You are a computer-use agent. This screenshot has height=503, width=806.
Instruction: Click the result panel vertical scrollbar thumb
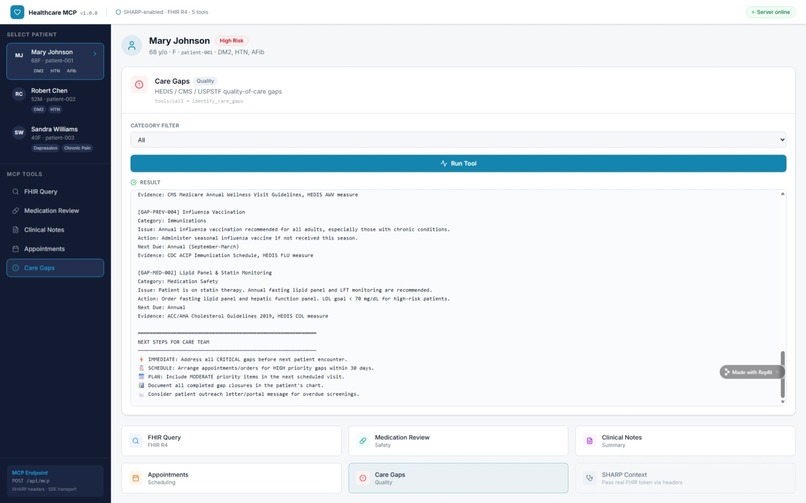point(782,374)
